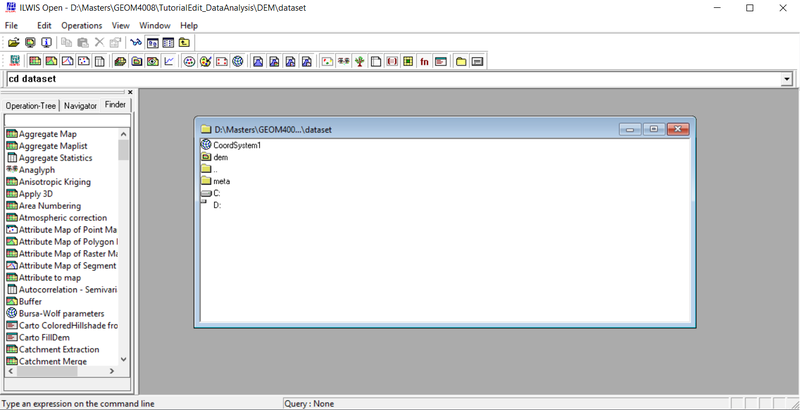Click the go-up-one-folder toolbar icon
Screen dimensions: 800x410
tap(185, 43)
